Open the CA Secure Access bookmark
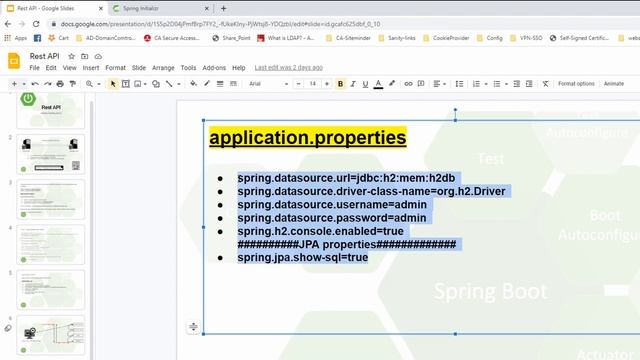The image size is (640, 360). (172, 38)
